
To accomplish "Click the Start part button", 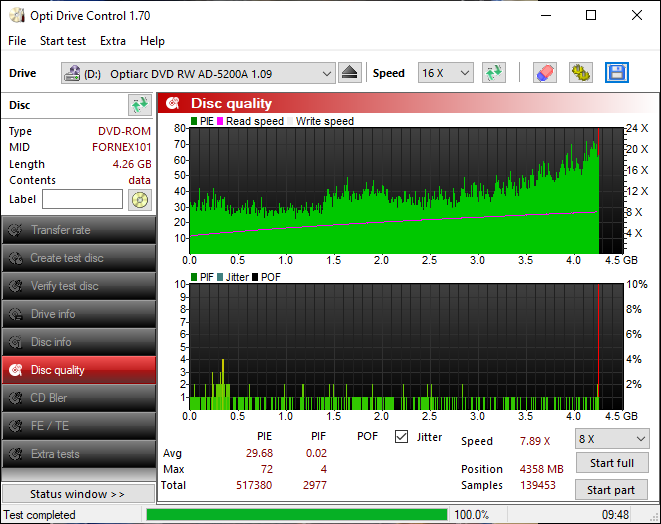I will [611, 490].
